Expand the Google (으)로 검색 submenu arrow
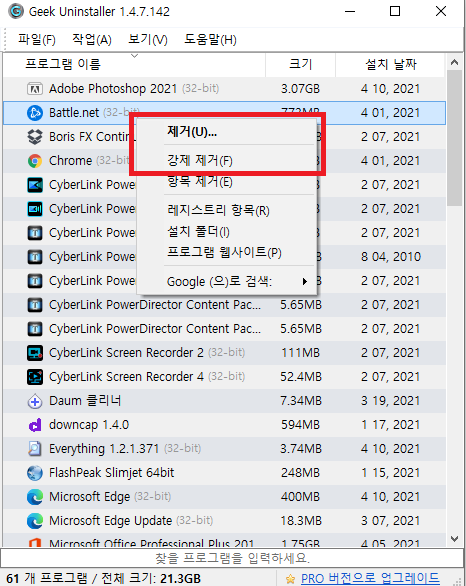Image resolution: width=466 pixels, height=586 pixels. [x=305, y=281]
